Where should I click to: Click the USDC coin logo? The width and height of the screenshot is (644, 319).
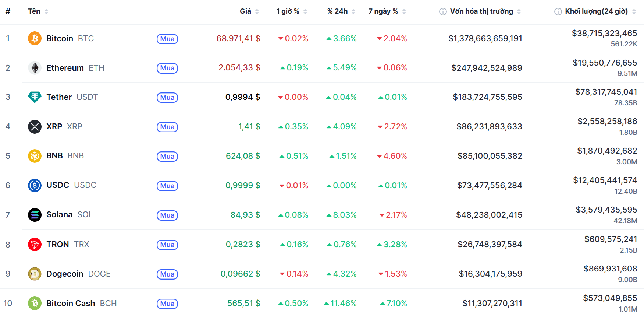point(35,185)
